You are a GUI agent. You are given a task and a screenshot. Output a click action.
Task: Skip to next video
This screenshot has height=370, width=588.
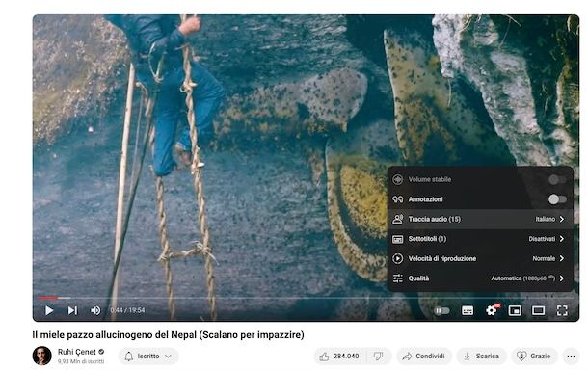72,310
